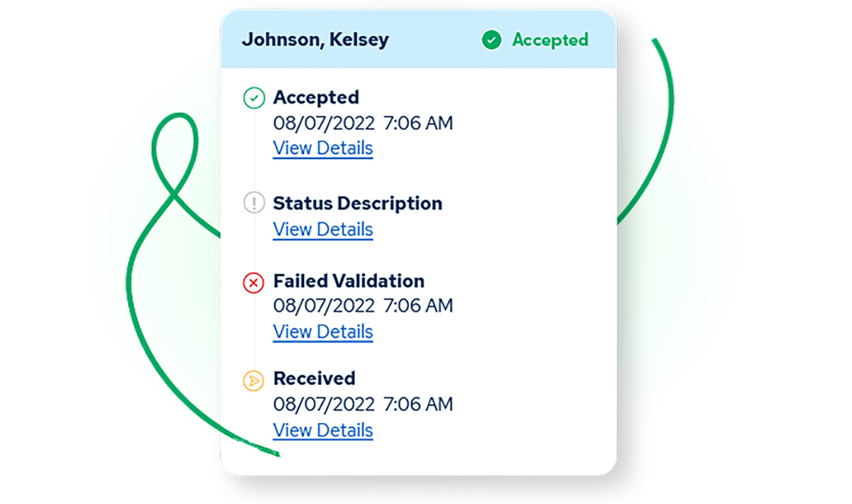Viewport: 852px width, 504px height.
Task: Click the Accepted entry timestamp 08/07/2022 7:06 AM
Action: (x=363, y=124)
